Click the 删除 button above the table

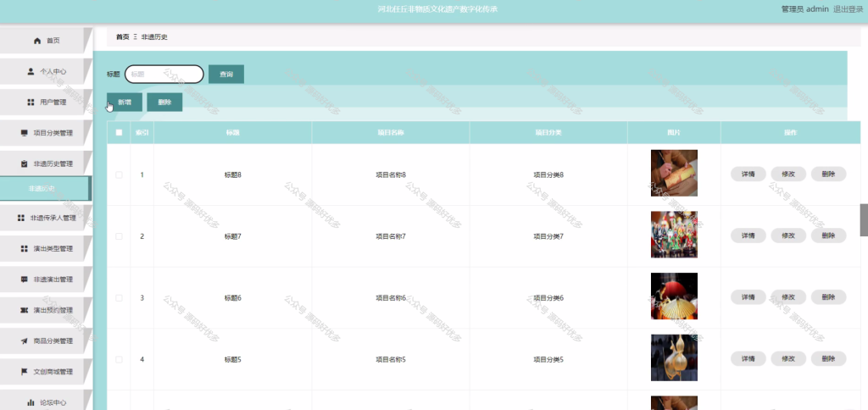point(164,102)
